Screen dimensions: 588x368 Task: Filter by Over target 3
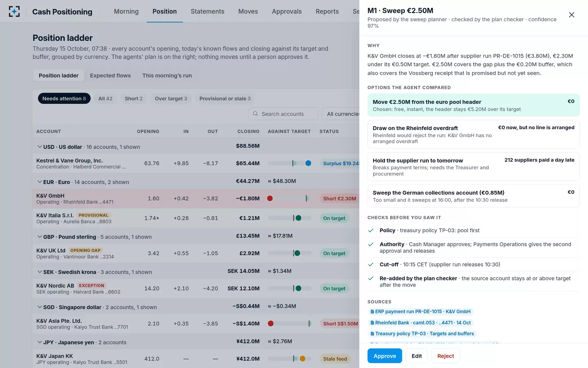(171, 99)
